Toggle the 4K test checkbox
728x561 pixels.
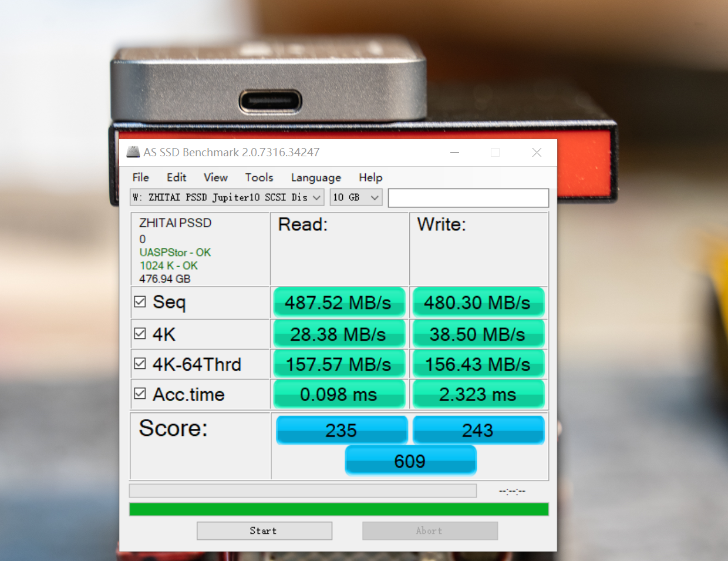pos(140,332)
